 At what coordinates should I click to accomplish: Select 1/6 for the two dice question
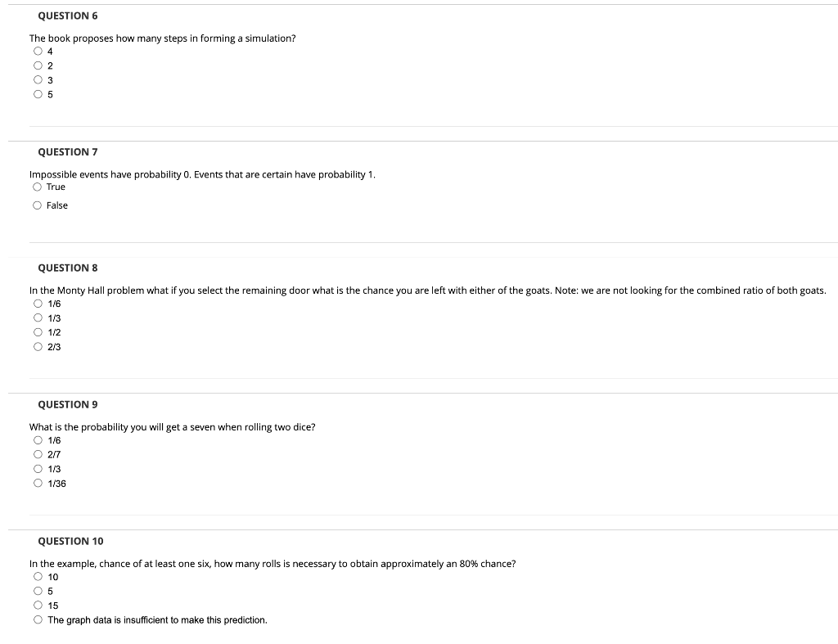[38, 439]
